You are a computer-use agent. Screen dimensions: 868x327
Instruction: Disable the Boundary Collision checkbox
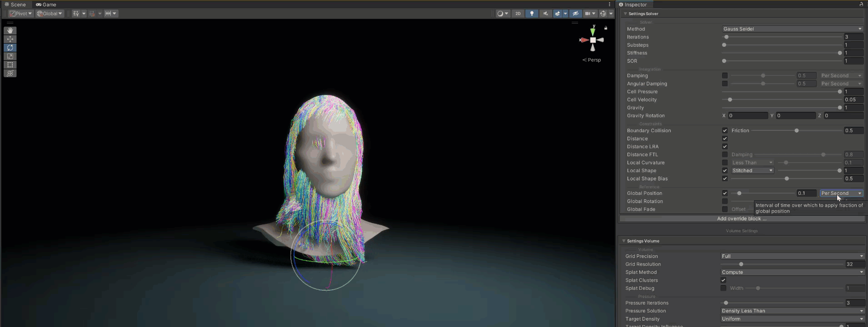pyautogui.click(x=725, y=131)
